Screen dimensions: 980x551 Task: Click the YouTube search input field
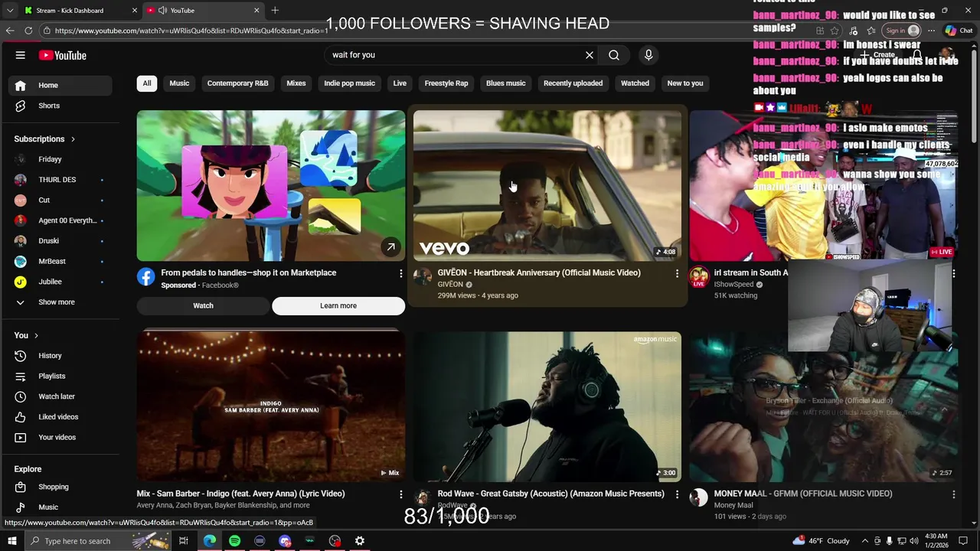tap(456, 55)
